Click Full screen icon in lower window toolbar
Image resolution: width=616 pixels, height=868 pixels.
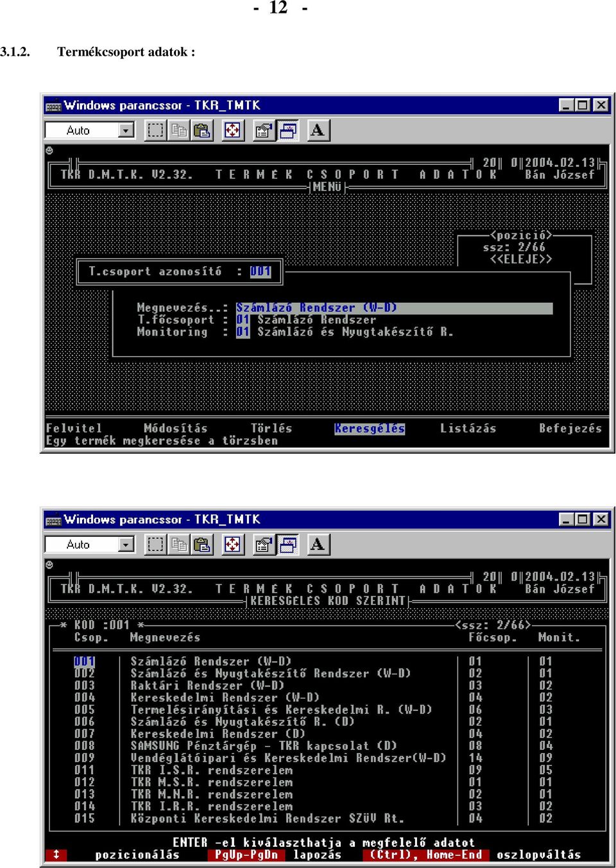coord(232,545)
